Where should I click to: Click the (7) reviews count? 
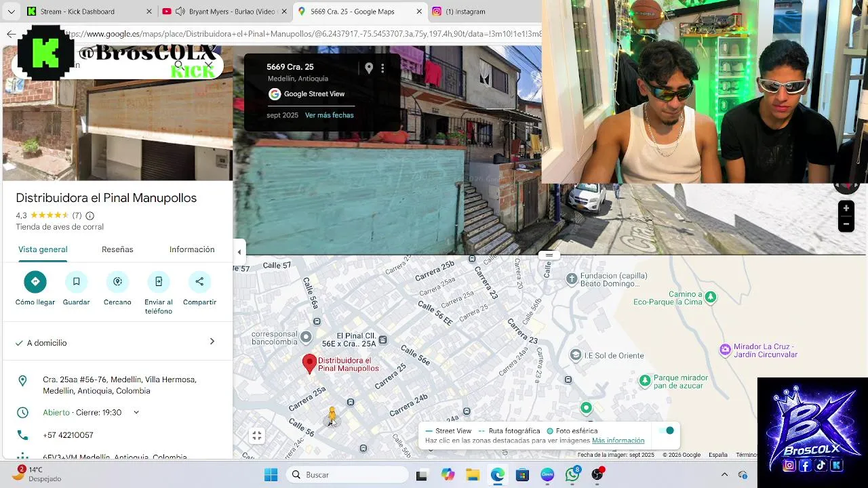pos(77,216)
